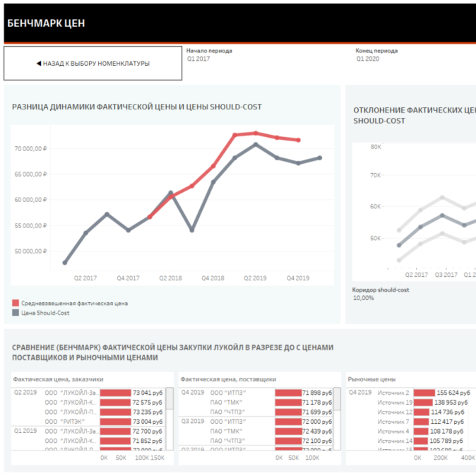Click the 72 000 руб supplier bar value
The image size is (476, 476).
tap(317, 422)
